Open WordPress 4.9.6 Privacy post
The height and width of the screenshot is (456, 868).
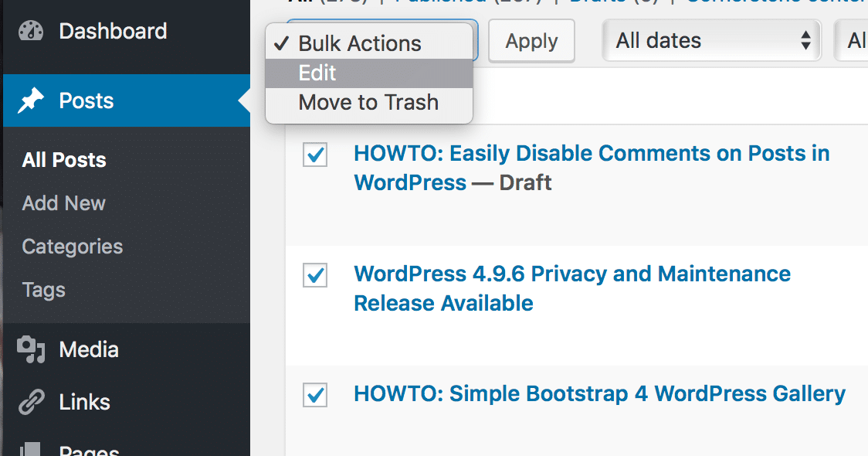point(572,288)
